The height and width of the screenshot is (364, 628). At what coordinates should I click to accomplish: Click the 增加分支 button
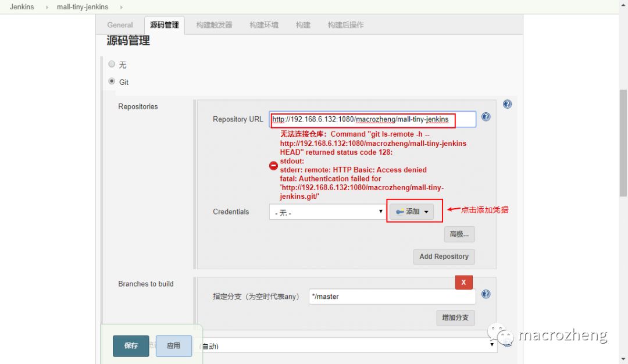tap(455, 318)
